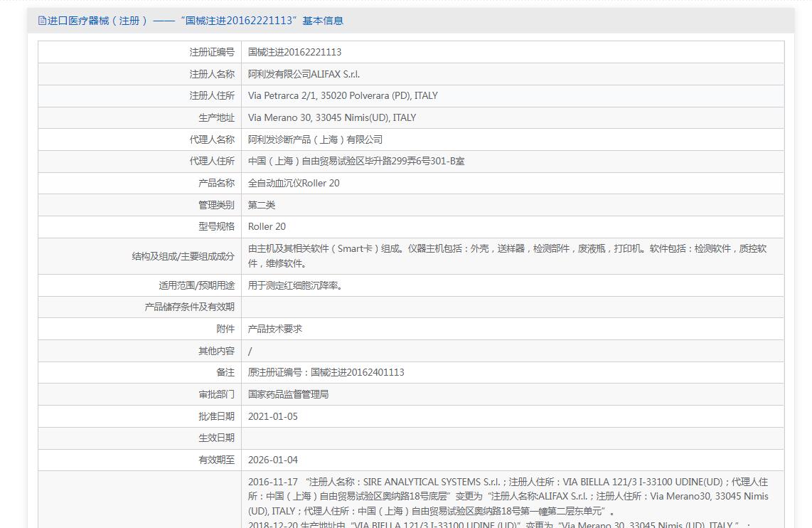Select agent address 毕升路299弄6号301-B室
The height and width of the screenshot is (528, 812).
tap(356, 161)
